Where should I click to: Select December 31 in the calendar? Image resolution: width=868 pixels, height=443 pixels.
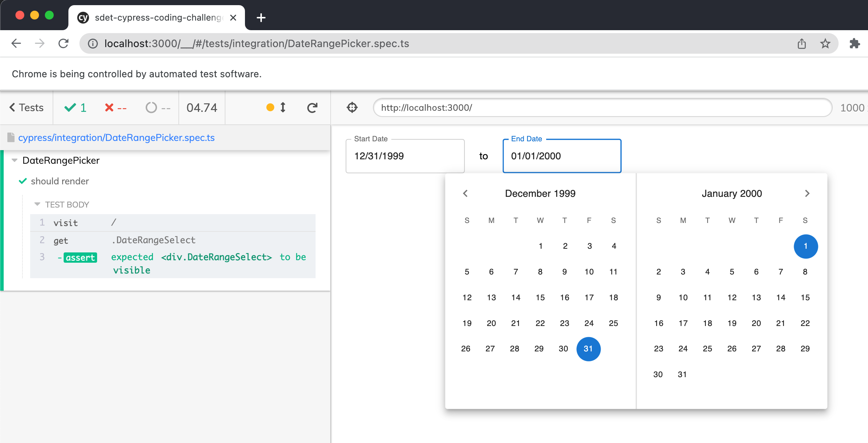pos(588,349)
